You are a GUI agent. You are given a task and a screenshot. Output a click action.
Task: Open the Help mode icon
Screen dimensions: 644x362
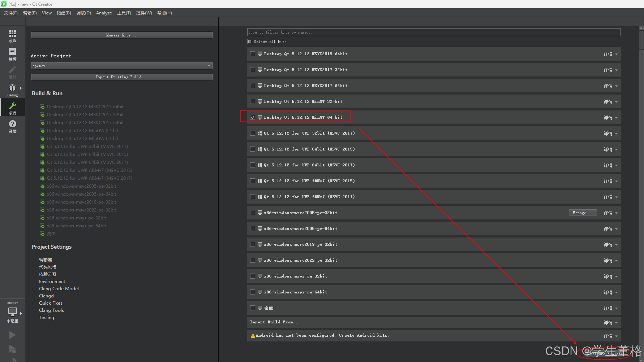click(12, 124)
